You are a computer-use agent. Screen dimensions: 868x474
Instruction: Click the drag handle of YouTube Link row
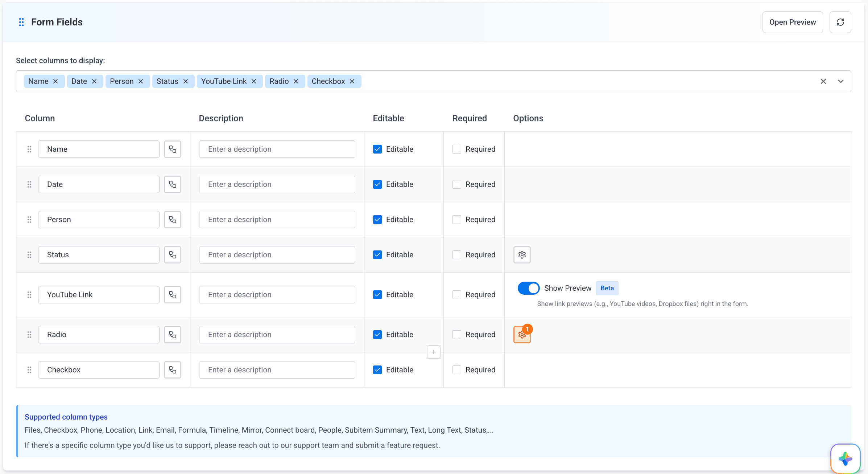[x=29, y=295]
